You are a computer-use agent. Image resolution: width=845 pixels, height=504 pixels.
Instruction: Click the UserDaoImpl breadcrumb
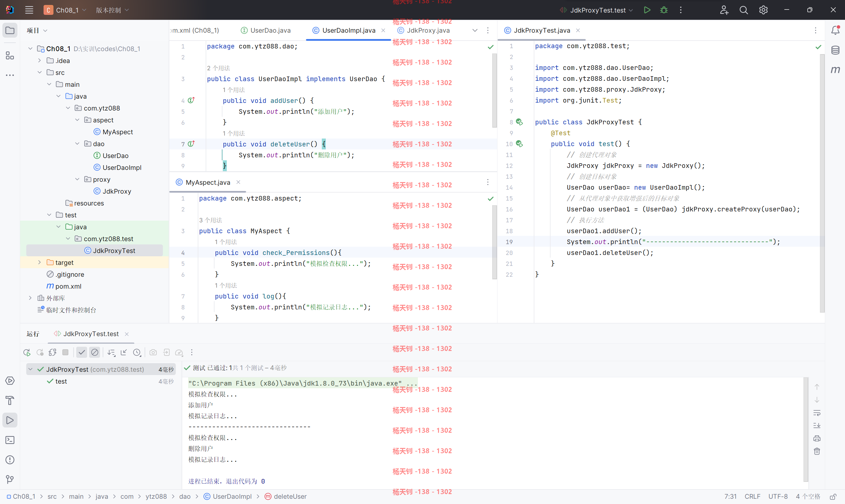228,496
